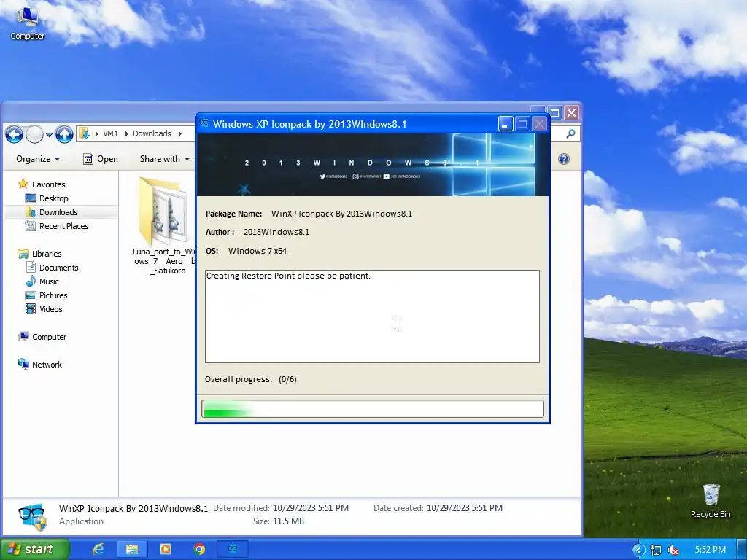
Task: Click VM1 in the address breadcrumb
Action: tap(111, 134)
